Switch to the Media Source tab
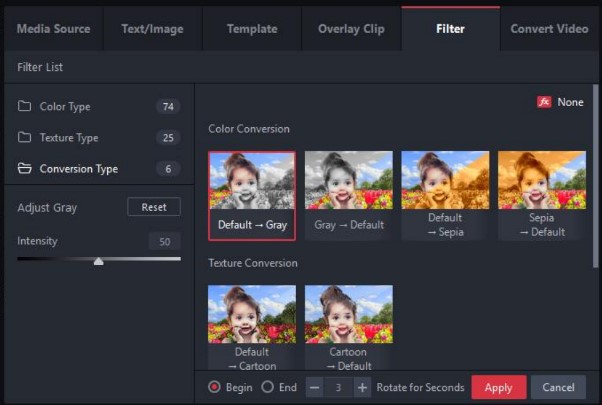 tap(54, 29)
